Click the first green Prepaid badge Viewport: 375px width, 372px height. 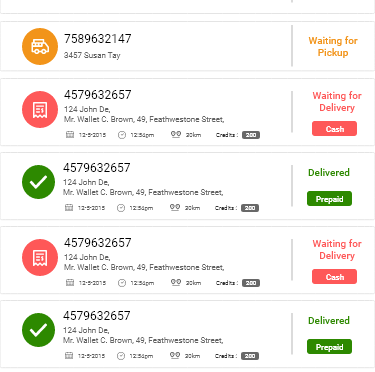point(329,199)
